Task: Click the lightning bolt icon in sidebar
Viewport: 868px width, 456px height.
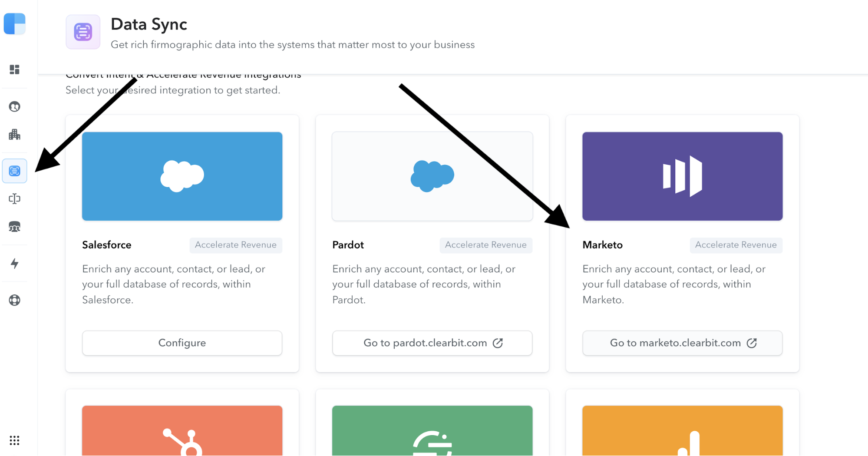Action: [15, 263]
